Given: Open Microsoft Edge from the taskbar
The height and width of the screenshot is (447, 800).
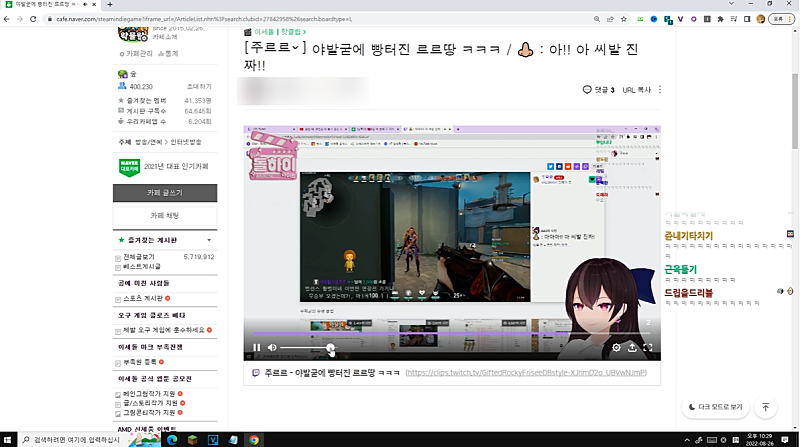Looking at the screenshot, I should 172,440.
